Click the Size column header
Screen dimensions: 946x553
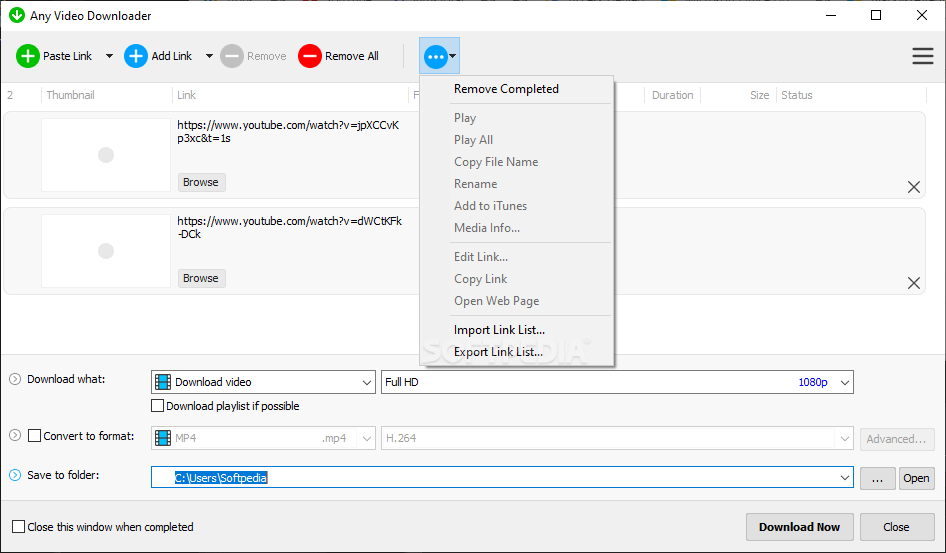[x=760, y=95]
